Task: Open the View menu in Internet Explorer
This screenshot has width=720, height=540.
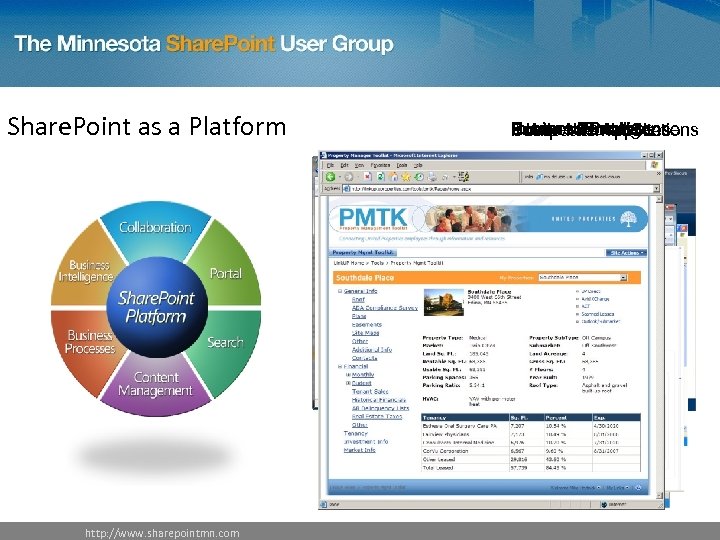Action: pyautogui.click(x=359, y=165)
